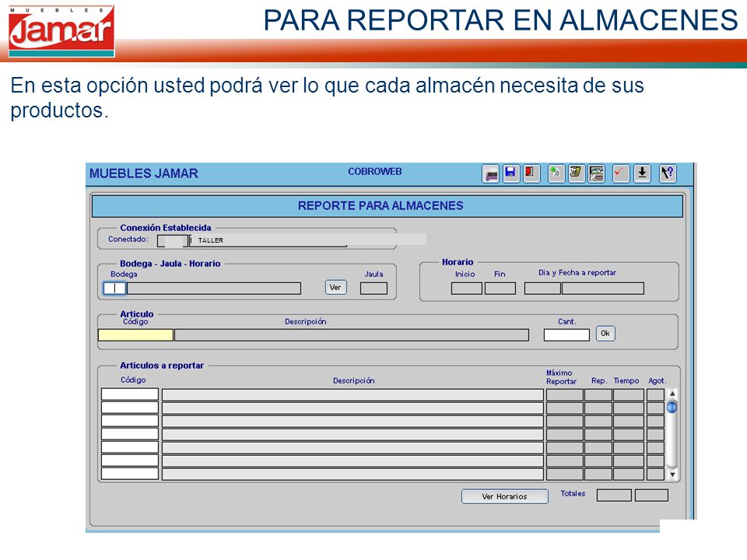Screen dimensions: 747x560
Task: Select the Jaula field
Action: pyautogui.click(x=373, y=288)
